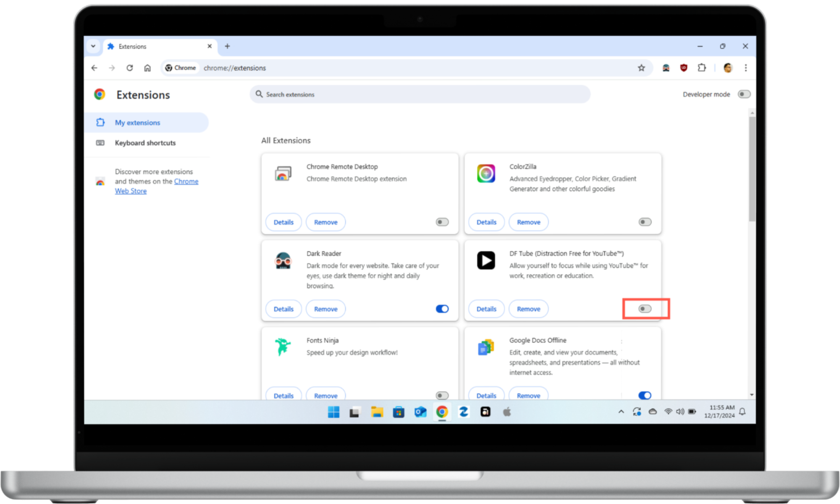Enable the DF Tube extension toggle
This screenshot has width=840, height=504.
[x=645, y=309]
